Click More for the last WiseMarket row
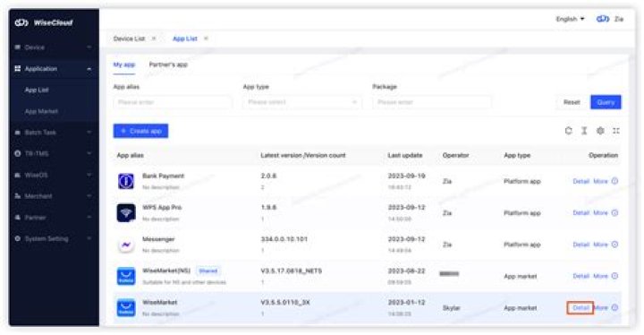Screen dimensions: 644x335 [x=601, y=307]
